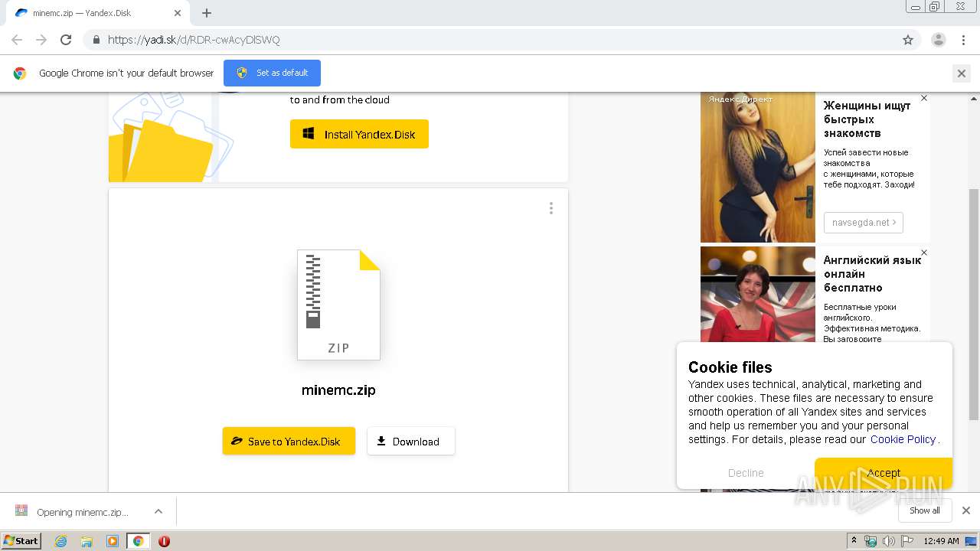This screenshot has height=551, width=980.
Task: Click the Action Center flag tray icon
Action: pos(907,541)
